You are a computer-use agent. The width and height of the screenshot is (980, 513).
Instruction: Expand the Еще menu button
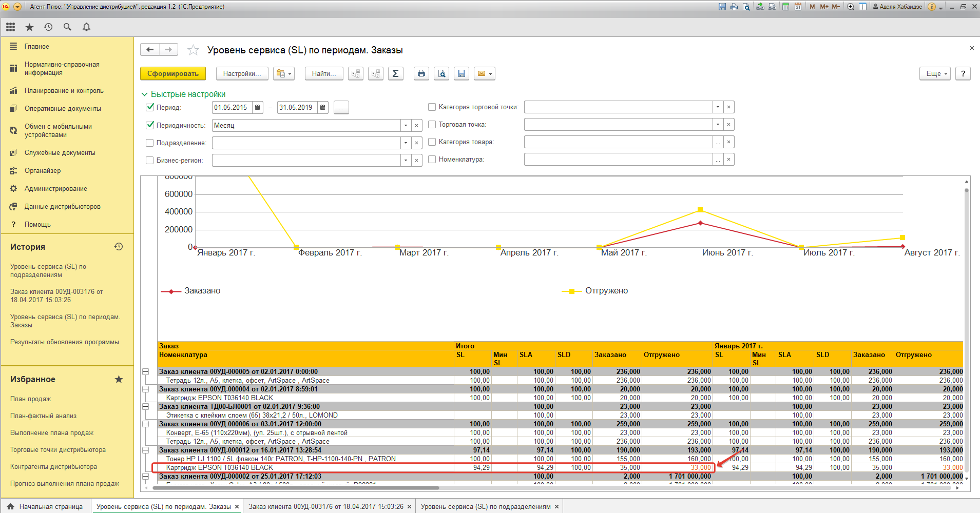click(x=935, y=74)
